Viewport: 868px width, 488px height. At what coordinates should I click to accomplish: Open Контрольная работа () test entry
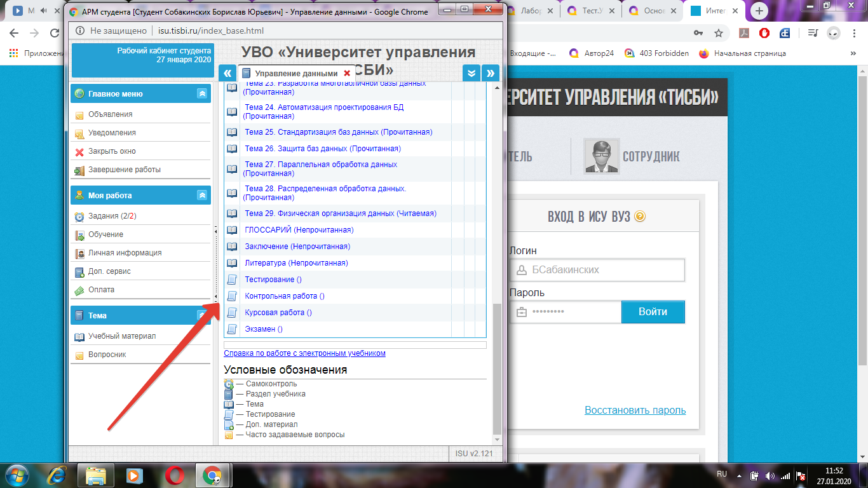(x=284, y=296)
